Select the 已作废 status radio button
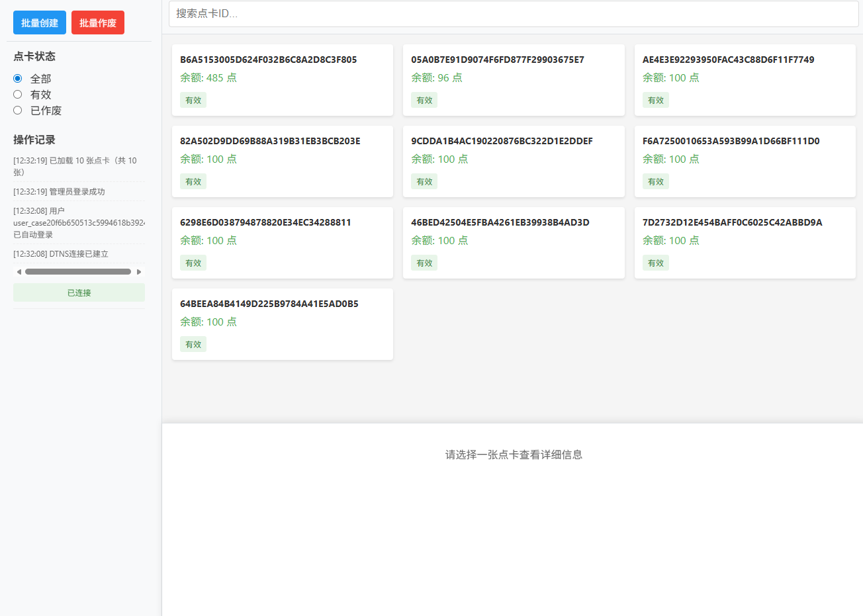This screenshot has width=863, height=616. tap(18, 110)
